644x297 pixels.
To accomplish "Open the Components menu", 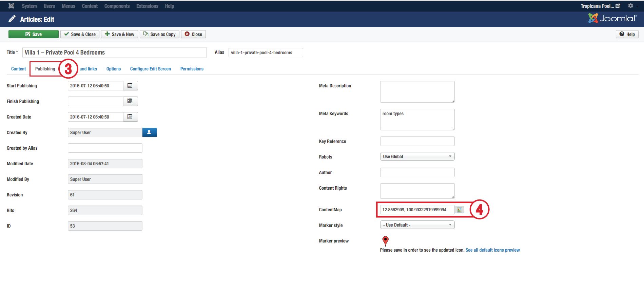I will pyautogui.click(x=117, y=6).
